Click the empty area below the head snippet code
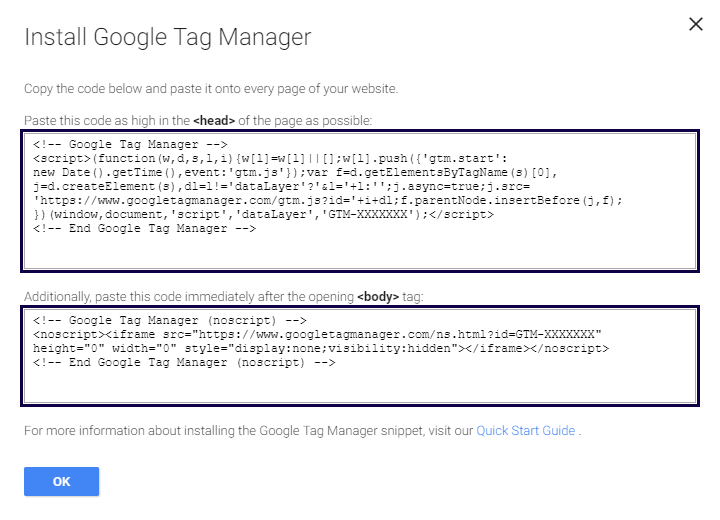Image resolution: width=720 pixels, height=520 pixels. point(360,252)
